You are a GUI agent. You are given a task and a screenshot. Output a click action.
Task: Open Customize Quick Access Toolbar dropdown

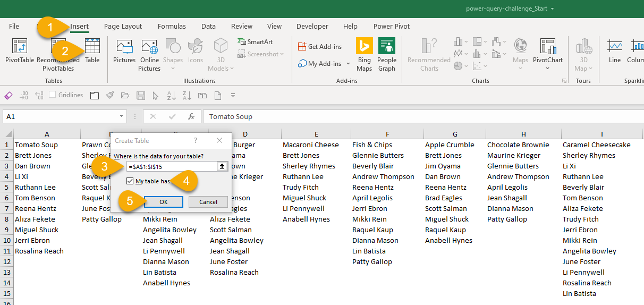[233, 96]
